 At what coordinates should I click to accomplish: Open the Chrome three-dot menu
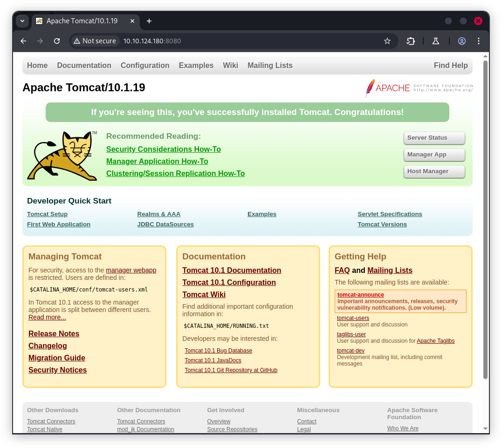(x=478, y=41)
